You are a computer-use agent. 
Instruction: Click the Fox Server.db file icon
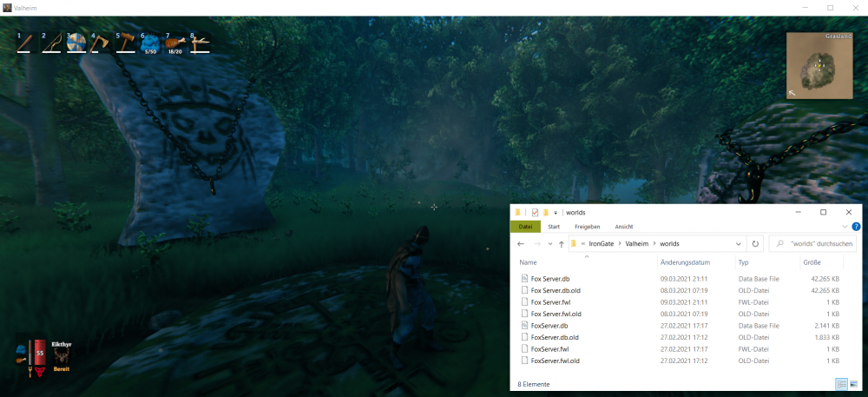click(525, 279)
